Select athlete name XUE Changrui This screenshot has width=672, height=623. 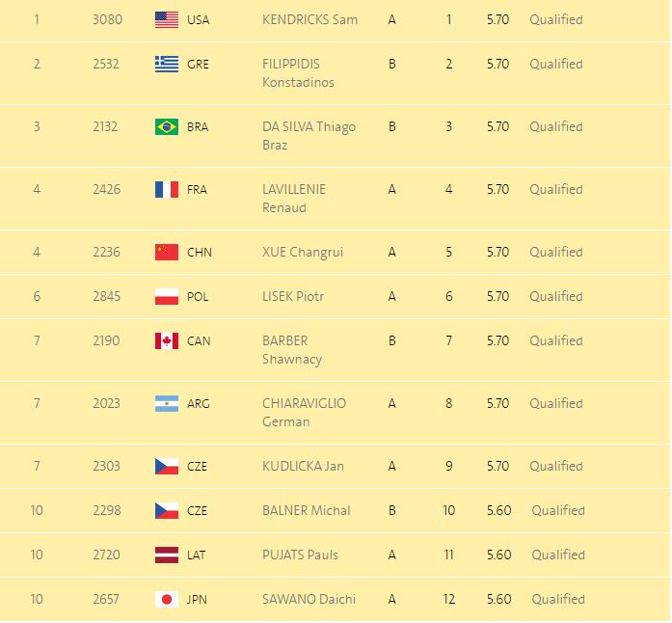pyautogui.click(x=303, y=252)
